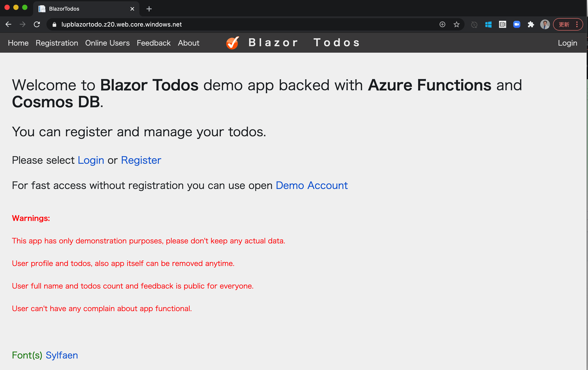
Task: Open the Extensions puzzle icon
Action: (x=531, y=24)
